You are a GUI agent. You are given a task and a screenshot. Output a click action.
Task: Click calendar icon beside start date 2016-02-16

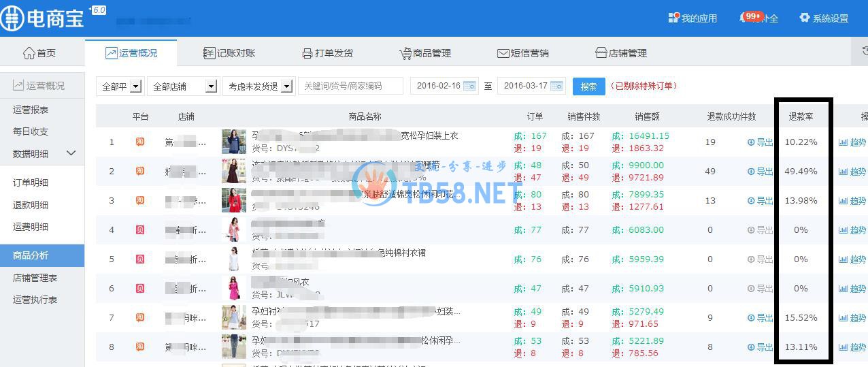(470, 86)
